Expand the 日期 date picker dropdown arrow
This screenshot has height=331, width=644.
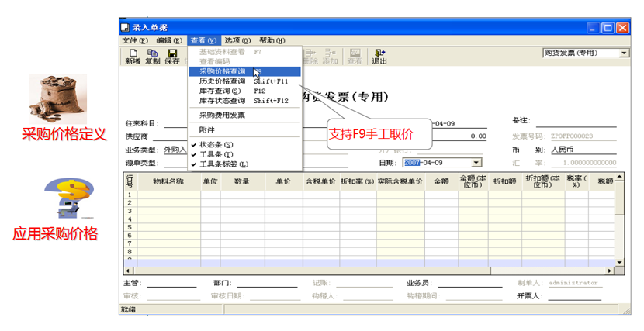point(475,163)
